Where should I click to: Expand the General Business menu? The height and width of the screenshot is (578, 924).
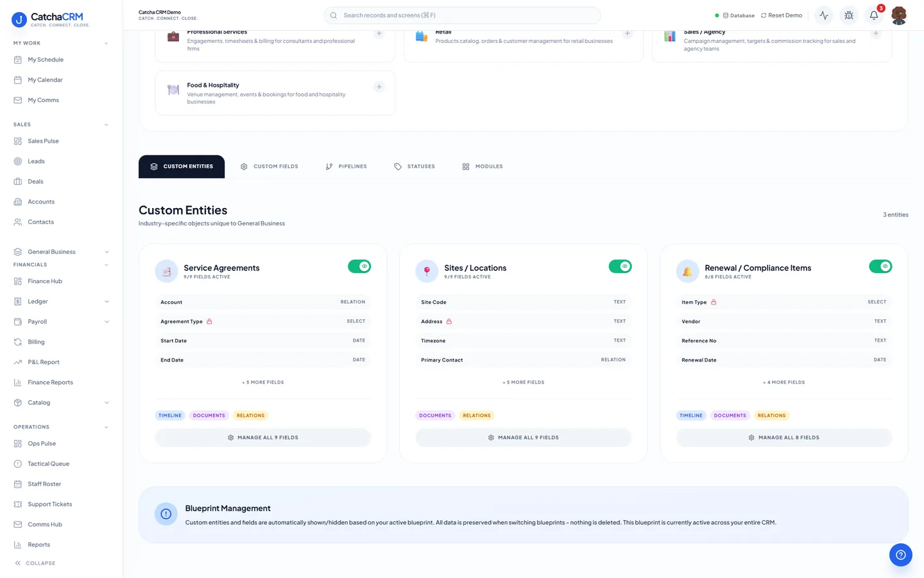(107, 252)
